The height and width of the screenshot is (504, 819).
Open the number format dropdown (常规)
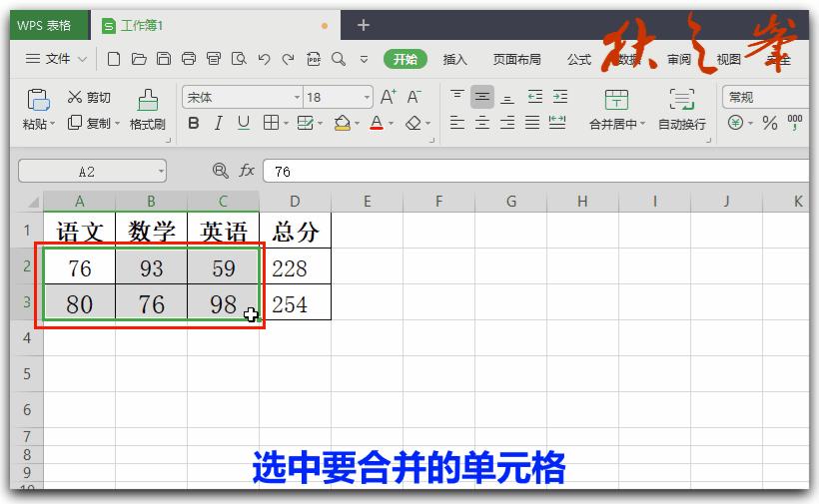coord(766,97)
